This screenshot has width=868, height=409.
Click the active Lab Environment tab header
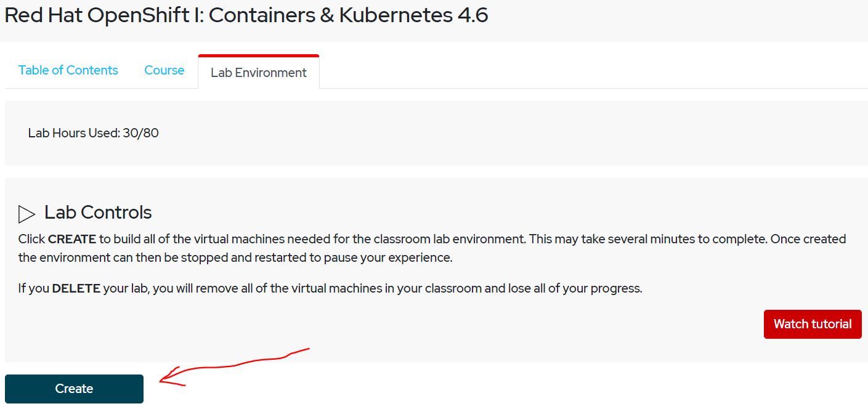tap(258, 73)
